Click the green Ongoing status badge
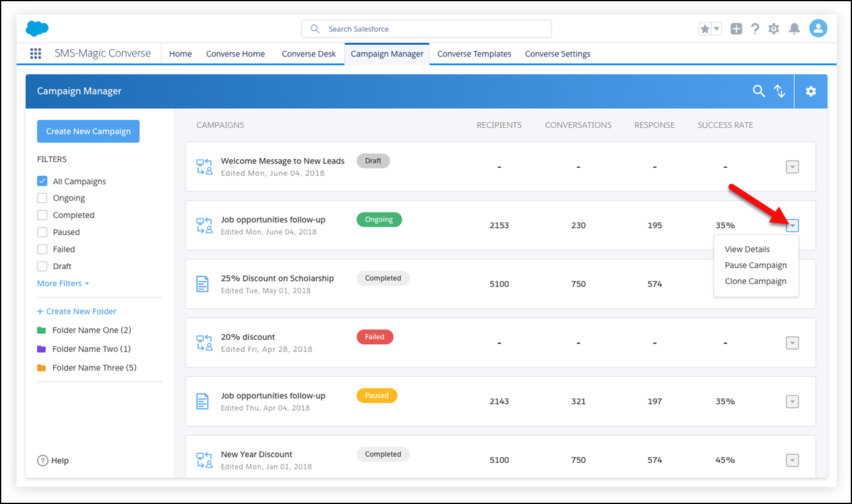 tap(379, 219)
